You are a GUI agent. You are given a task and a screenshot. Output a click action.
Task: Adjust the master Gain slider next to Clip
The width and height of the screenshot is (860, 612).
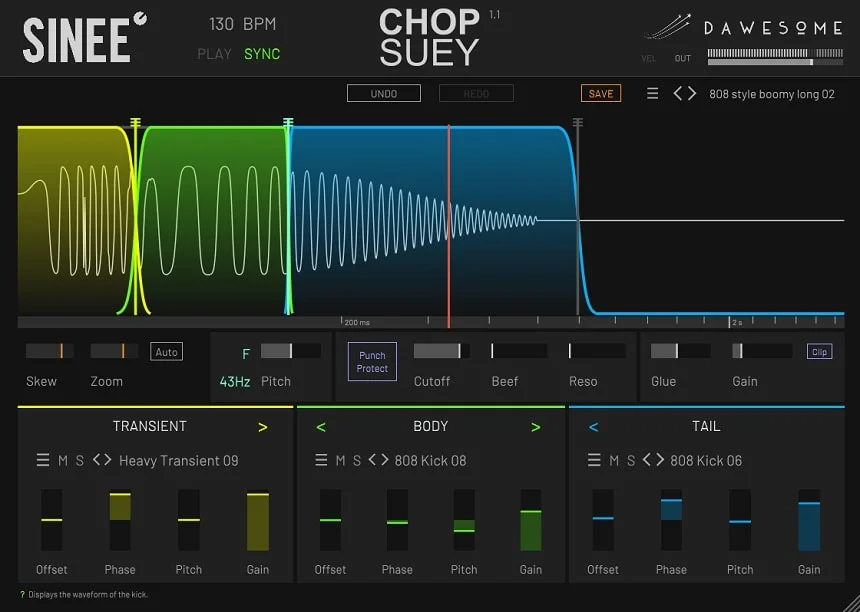pyautogui.click(x=762, y=351)
